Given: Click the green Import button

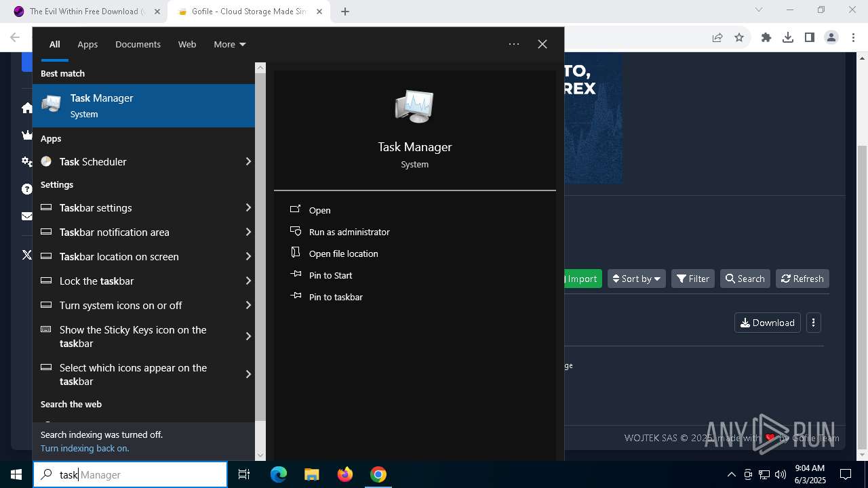Looking at the screenshot, I should coord(582,279).
